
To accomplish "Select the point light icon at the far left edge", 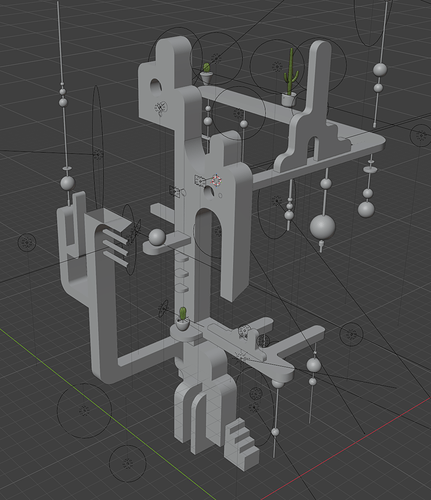I will 27,242.
